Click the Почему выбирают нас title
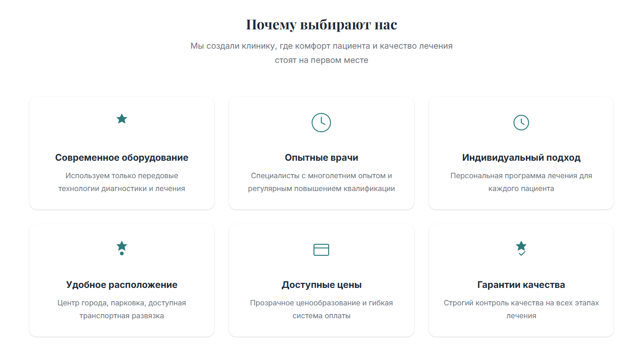This screenshot has width=644, height=360. (x=322, y=24)
